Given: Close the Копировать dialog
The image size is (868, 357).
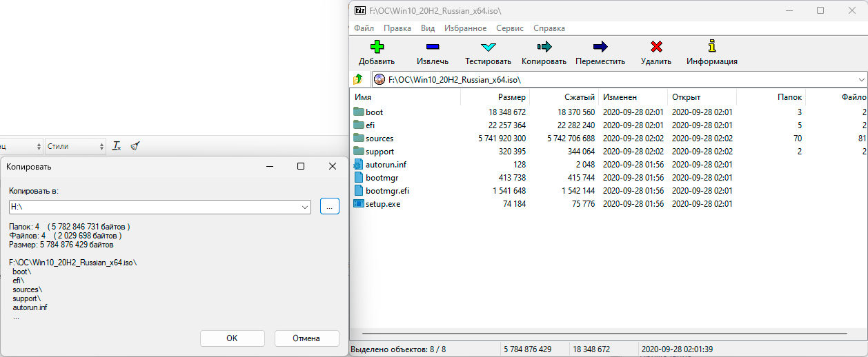Looking at the screenshot, I should 333,166.
